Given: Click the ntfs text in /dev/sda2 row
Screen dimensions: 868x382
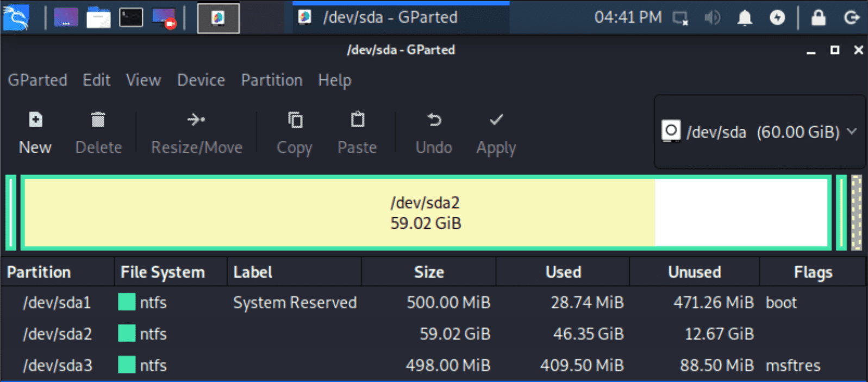Looking at the screenshot, I should coord(153,334).
